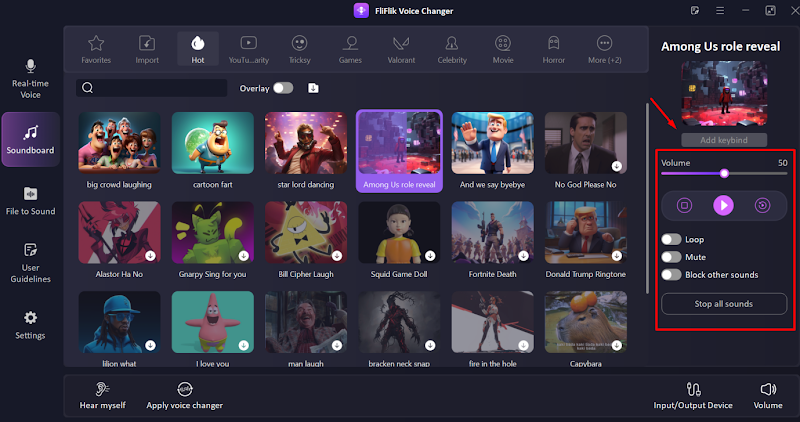Click the Among Us preview image

[x=724, y=93]
